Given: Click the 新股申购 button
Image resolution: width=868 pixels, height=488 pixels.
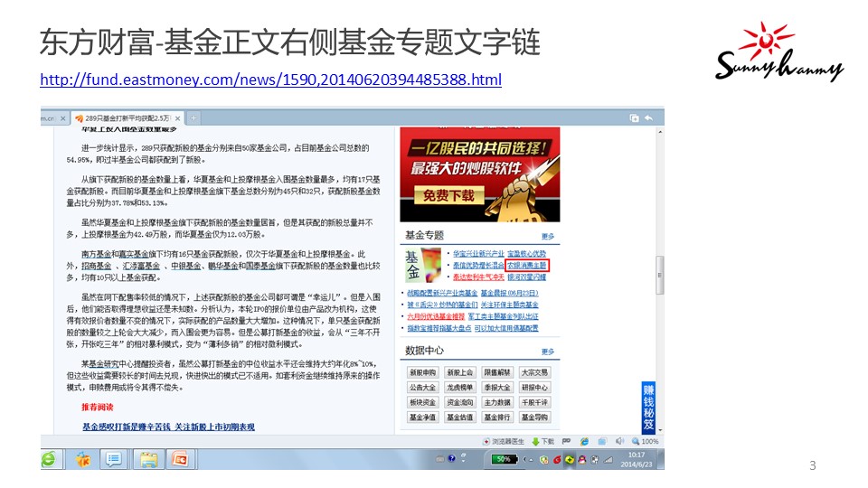Looking at the screenshot, I should pyautogui.click(x=423, y=373).
